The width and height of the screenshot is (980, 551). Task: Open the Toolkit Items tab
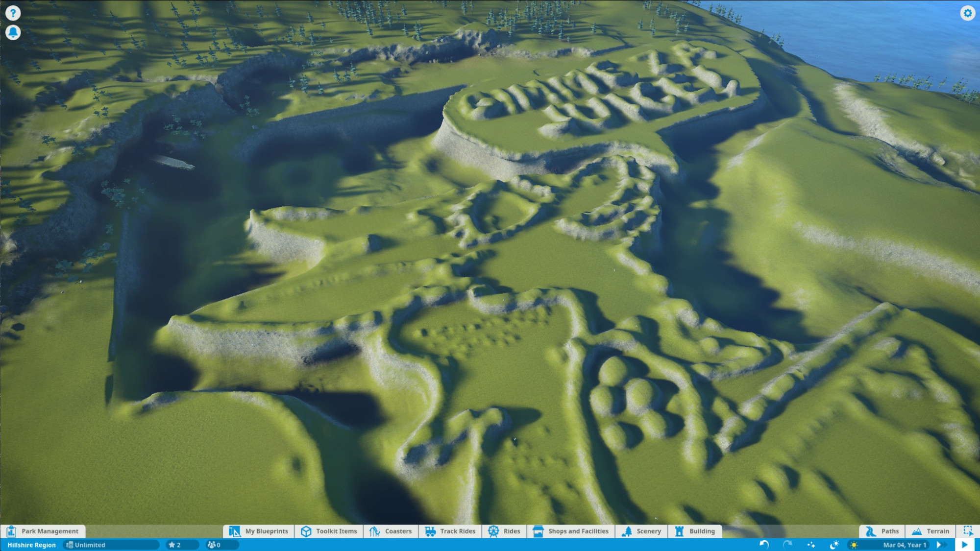pos(329,531)
